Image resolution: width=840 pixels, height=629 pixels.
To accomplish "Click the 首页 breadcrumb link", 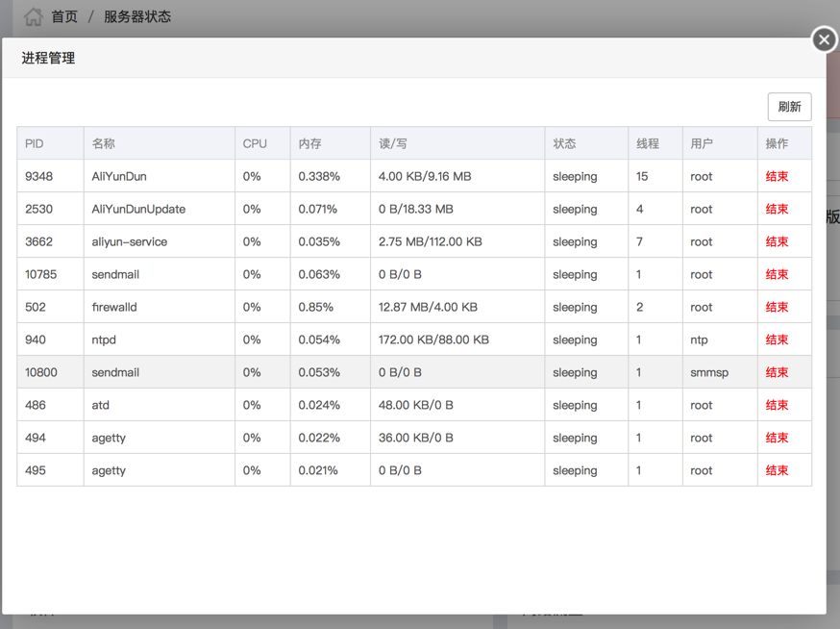I will click(x=64, y=17).
